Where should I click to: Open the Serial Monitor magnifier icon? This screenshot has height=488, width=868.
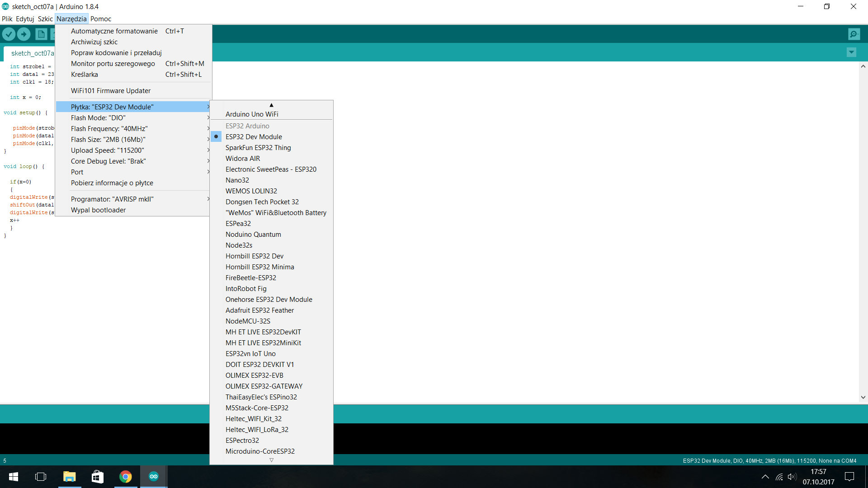[854, 34]
